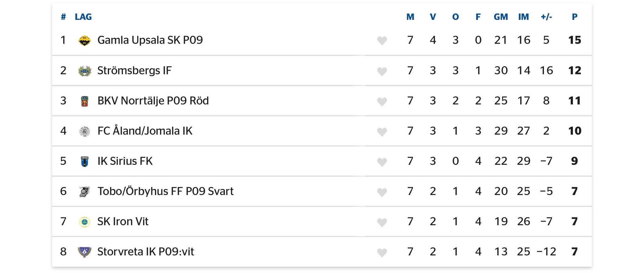
Task: Click the Gamla Upsala SK club logo
Action: click(84, 40)
